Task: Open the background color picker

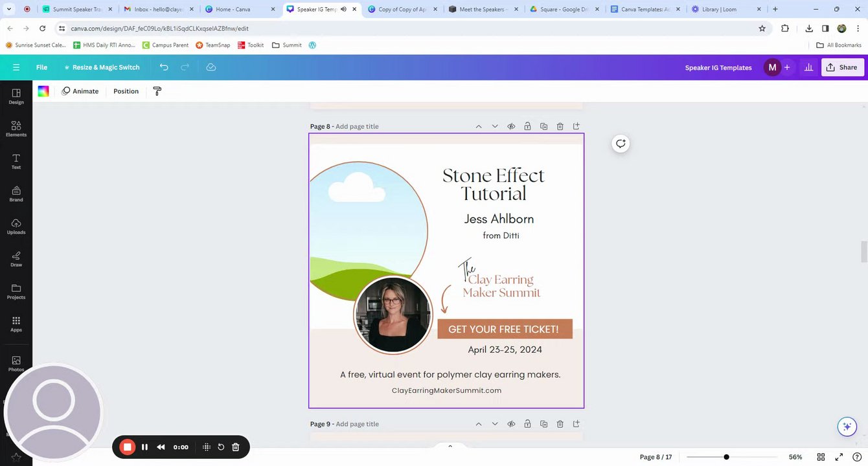Action: [43, 91]
